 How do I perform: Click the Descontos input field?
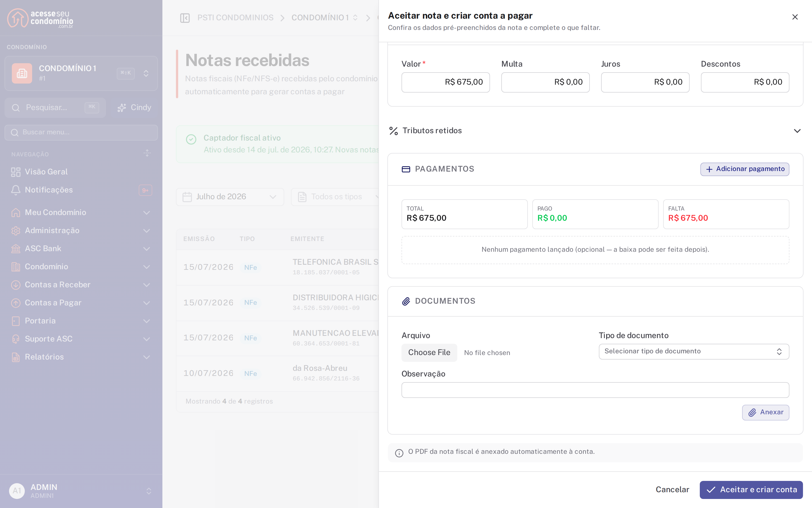tap(745, 82)
